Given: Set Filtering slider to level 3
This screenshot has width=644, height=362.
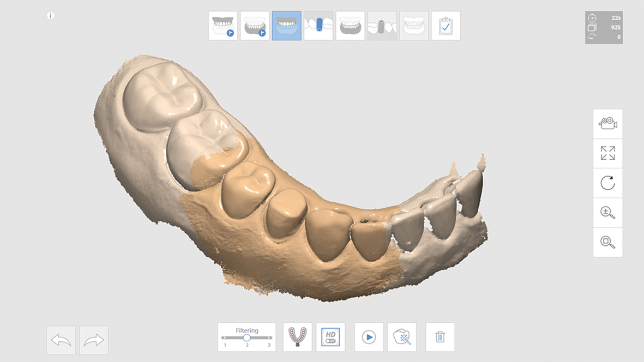Looking at the screenshot, I should [x=269, y=338].
